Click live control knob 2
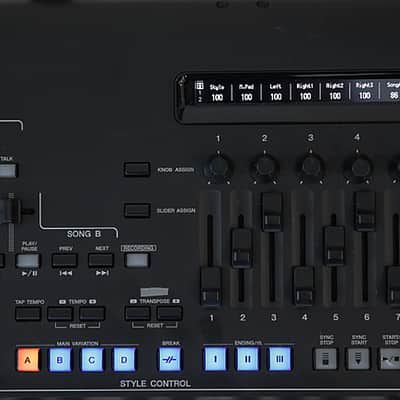400x400 pixels. (265, 166)
